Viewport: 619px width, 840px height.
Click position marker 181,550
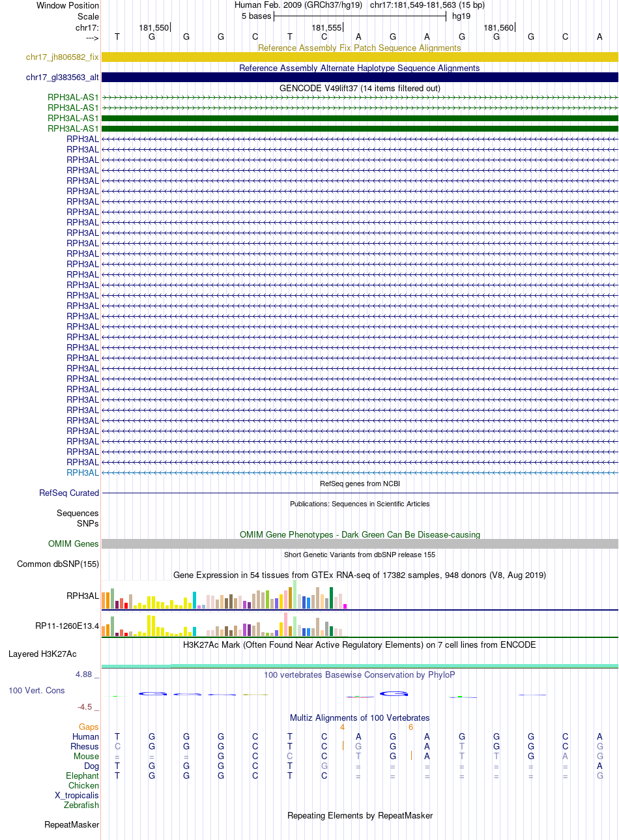click(154, 27)
